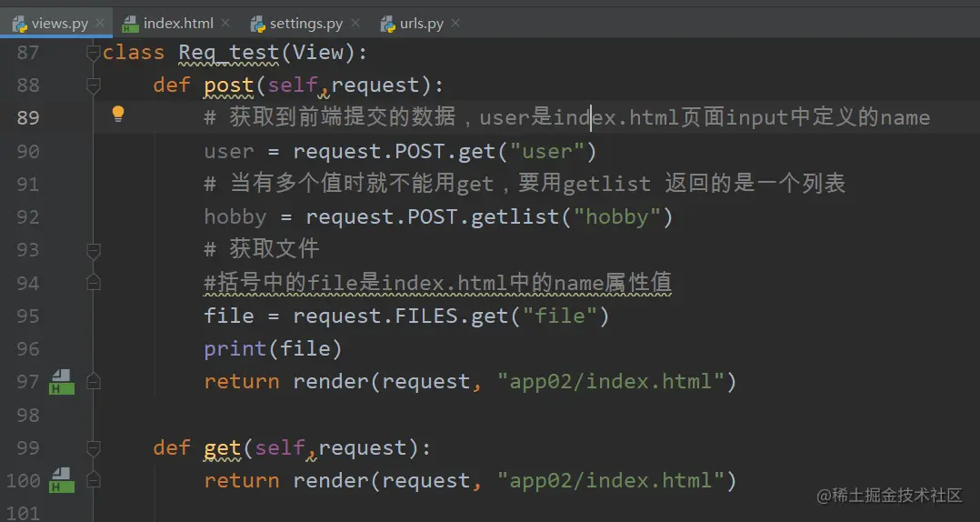Switch to the urls.py tab
980x522 pixels.
(421, 24)
